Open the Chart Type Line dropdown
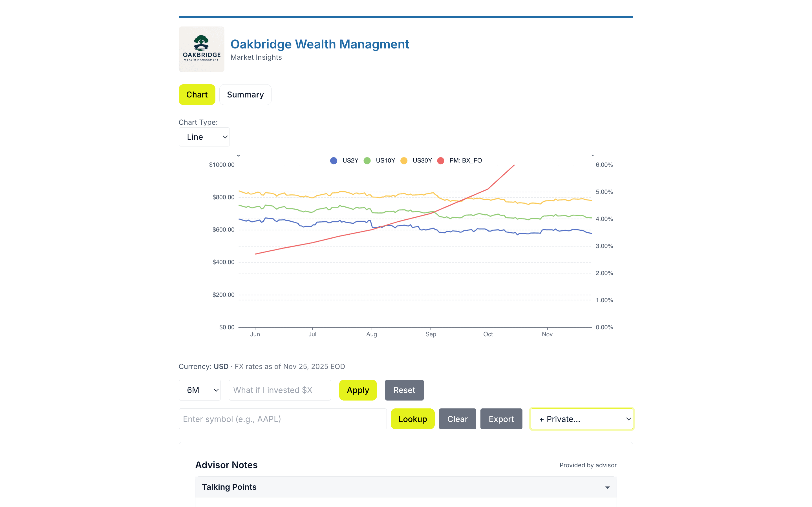The width and height of the screenshot is (812, 507). [x=204, y=137]
